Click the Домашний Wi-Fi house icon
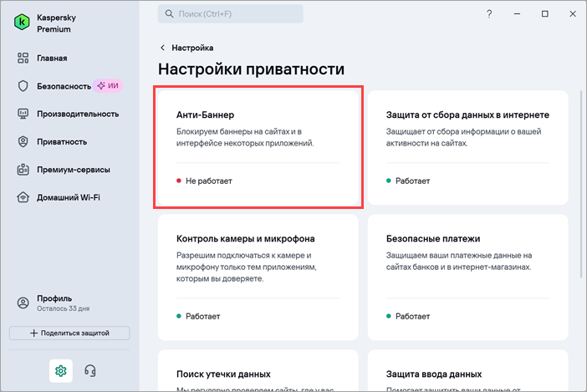 (23, 197)
